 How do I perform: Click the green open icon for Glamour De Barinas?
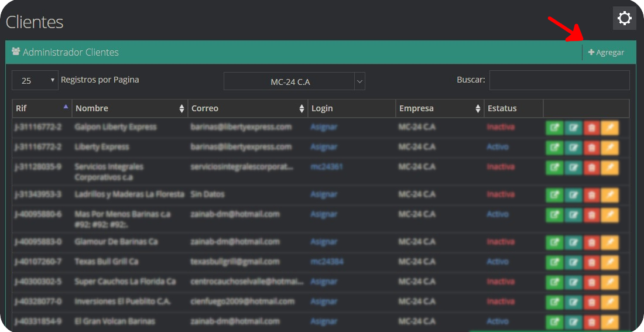coord(554,242)
